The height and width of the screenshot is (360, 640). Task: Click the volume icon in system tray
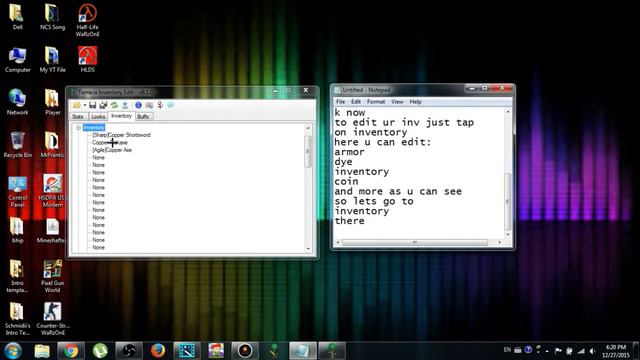tap(592, 351)
